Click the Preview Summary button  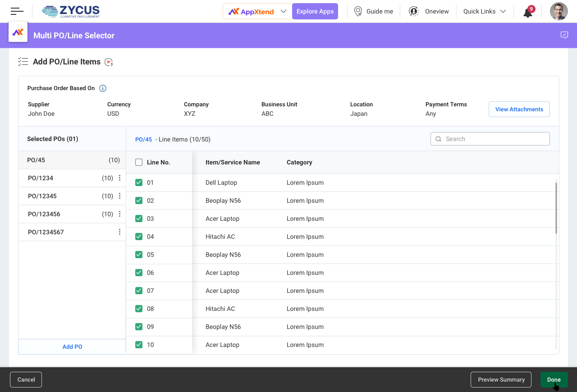coord(501,379)
